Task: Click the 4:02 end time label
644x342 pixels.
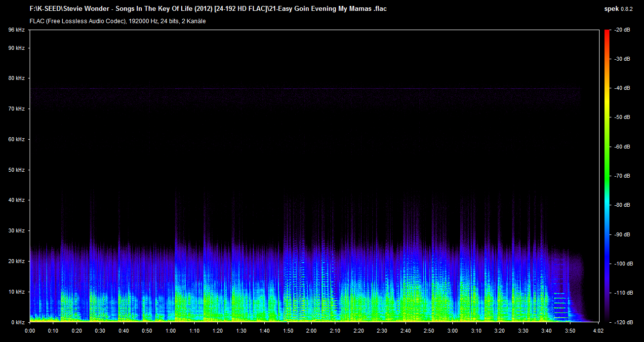Action: coord(598,331)
